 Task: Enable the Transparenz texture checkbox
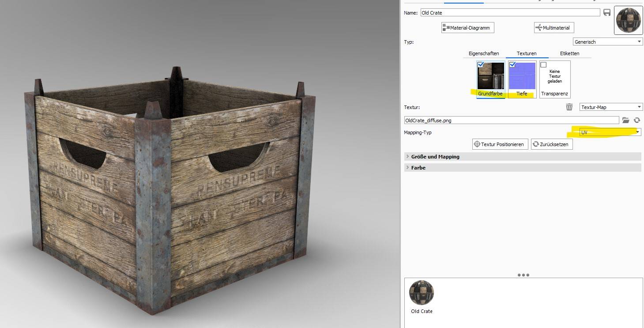(543, 64)
